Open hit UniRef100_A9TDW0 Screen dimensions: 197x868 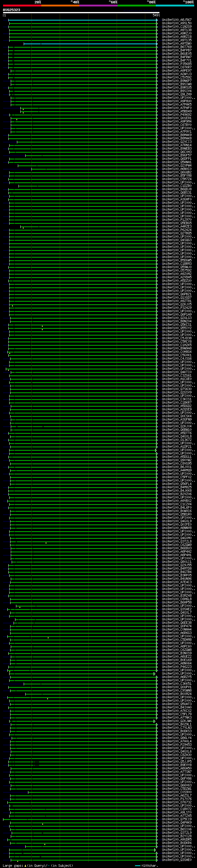pyautogui.click(x=177, y=43)
